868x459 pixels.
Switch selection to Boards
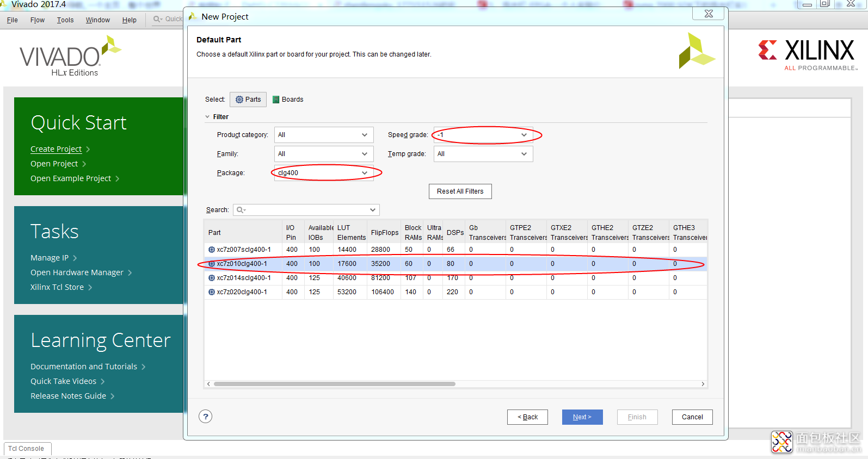coord(288,100)
